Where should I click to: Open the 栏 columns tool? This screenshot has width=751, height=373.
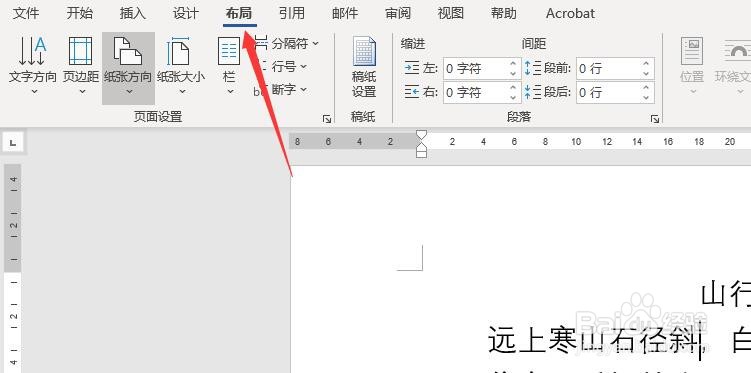click(x=229, y=65)
